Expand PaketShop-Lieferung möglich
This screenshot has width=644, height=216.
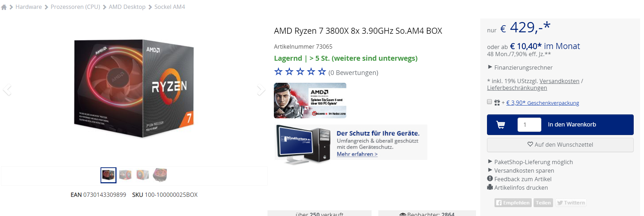(x=530, y=162)
